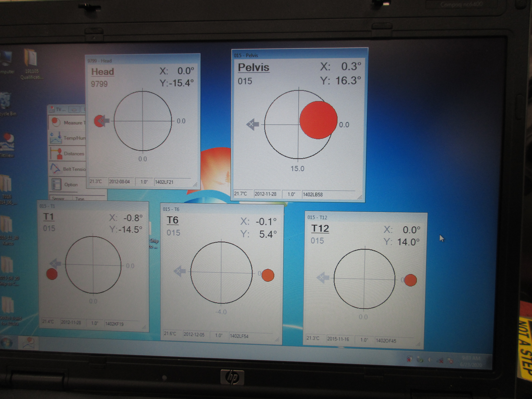
Task: Click the red T1 tilt indicator dot
Action: point(52,274)
